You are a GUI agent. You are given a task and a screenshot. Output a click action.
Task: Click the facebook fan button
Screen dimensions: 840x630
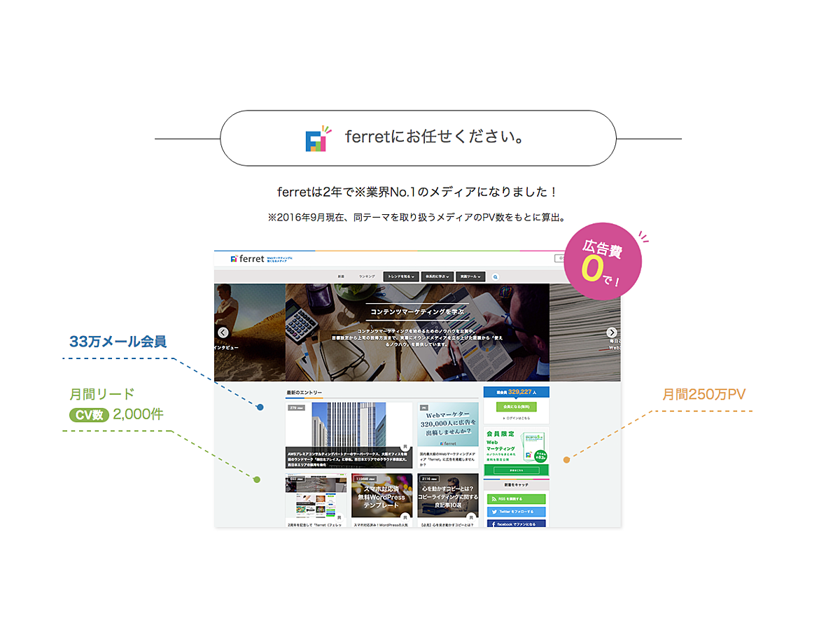click(516, 524)
